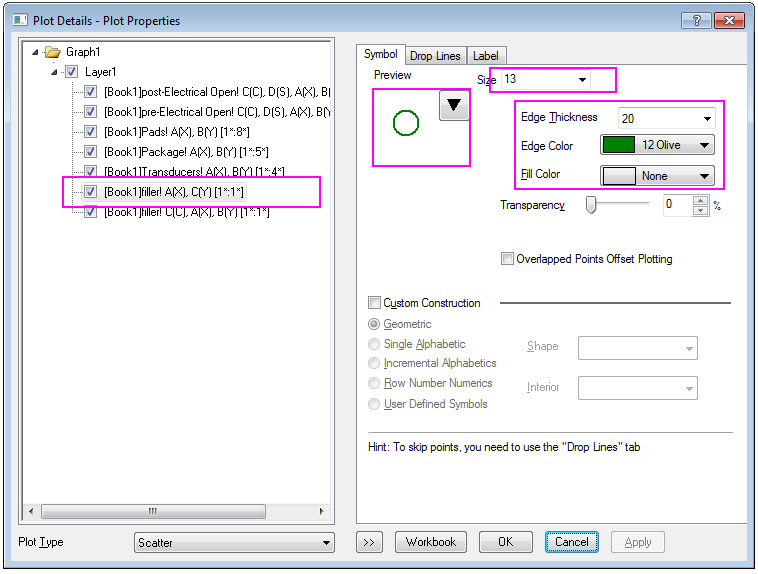
Task: Toggle the Custom Construction checkbox
Action: click(x=375, y=303)
